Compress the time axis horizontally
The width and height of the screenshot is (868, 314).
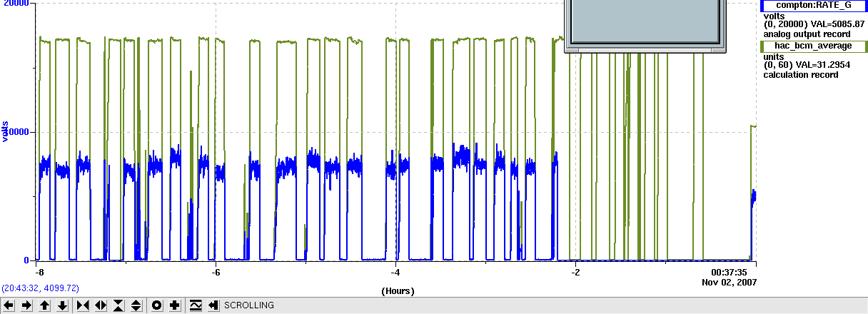click(83, 305)
